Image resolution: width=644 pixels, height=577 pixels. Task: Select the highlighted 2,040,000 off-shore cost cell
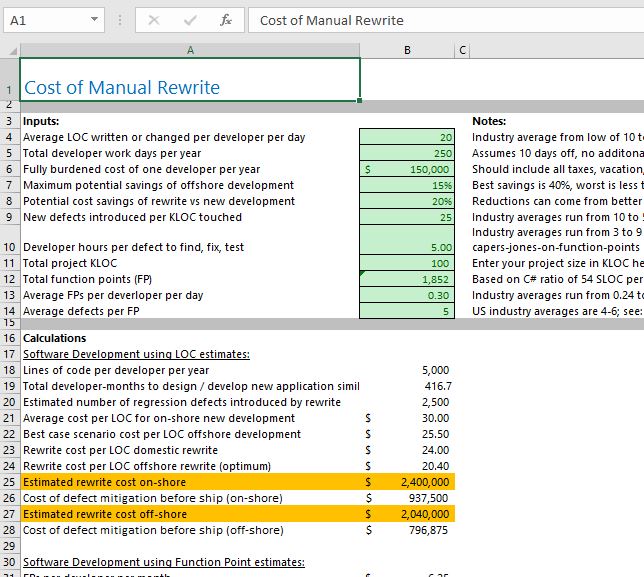tap(407, 514)
